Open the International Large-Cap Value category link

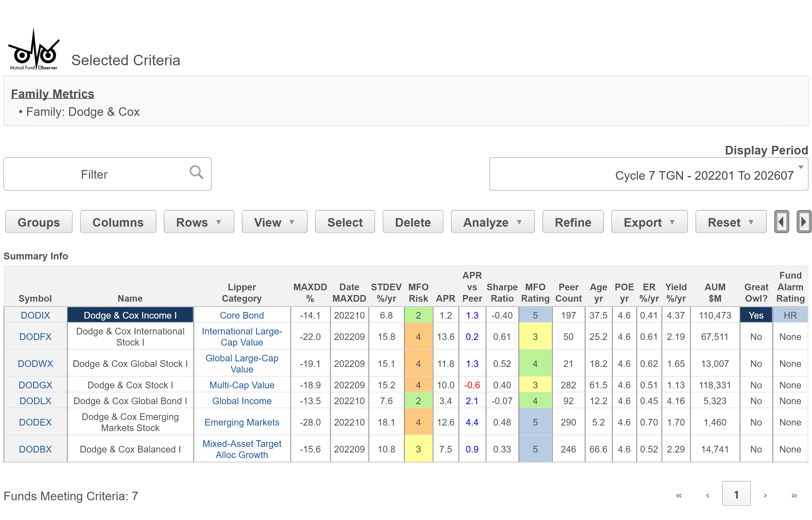pos(242,336)
